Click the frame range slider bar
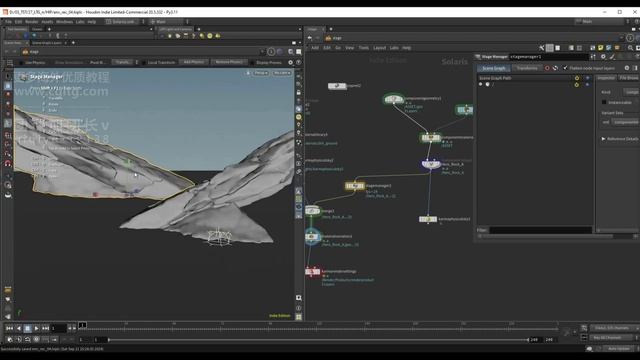Viewport: 640px width, 360px height. pyautogui.click(x=318, y=340)
